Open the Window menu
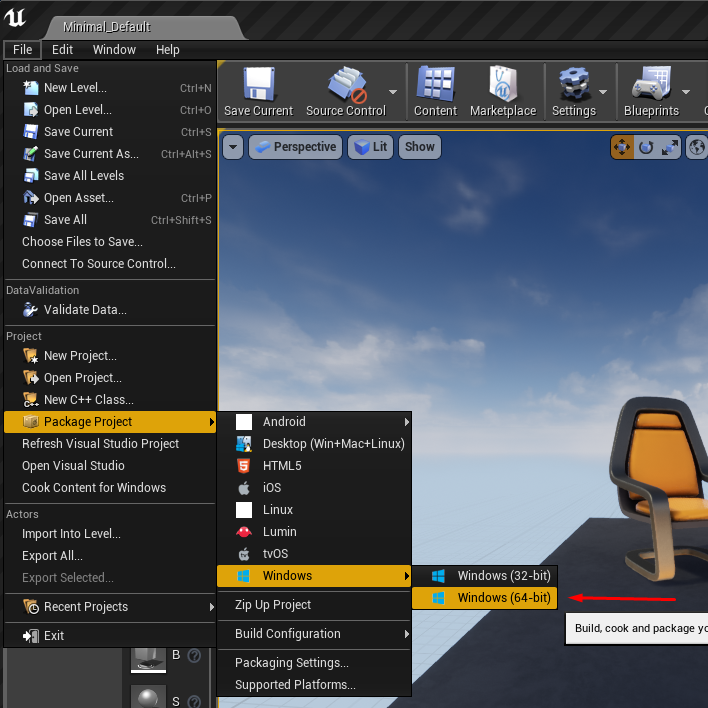 click(x=114, y=50)
